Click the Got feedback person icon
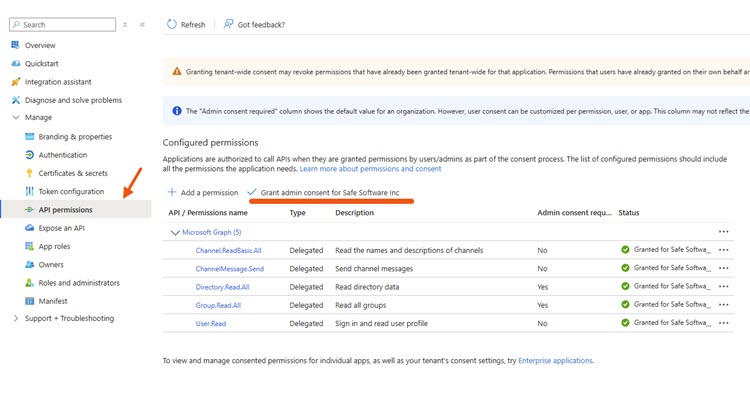750x398 pixels. click(x=229, y=24)
